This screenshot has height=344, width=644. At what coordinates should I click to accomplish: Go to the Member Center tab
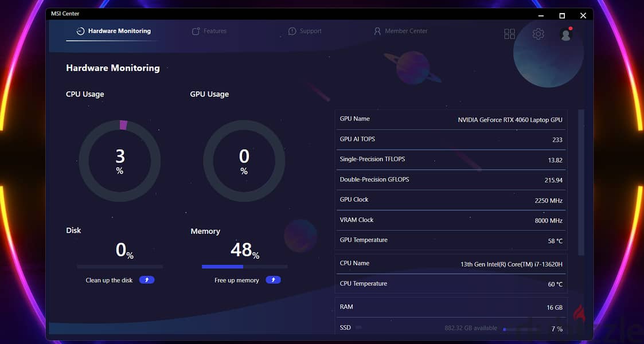click(400, 31)
